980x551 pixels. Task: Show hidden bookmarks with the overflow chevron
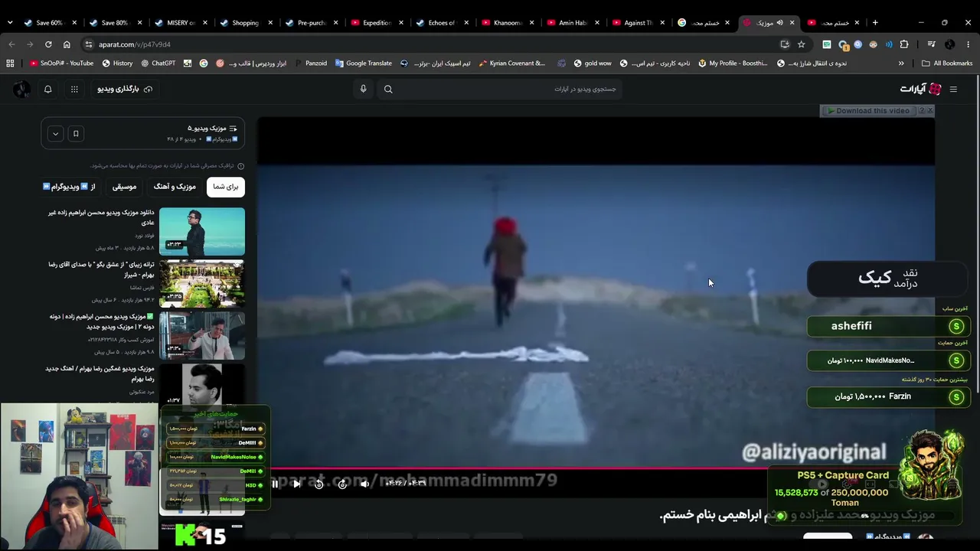pyautogui.click(x=901, y=64)
